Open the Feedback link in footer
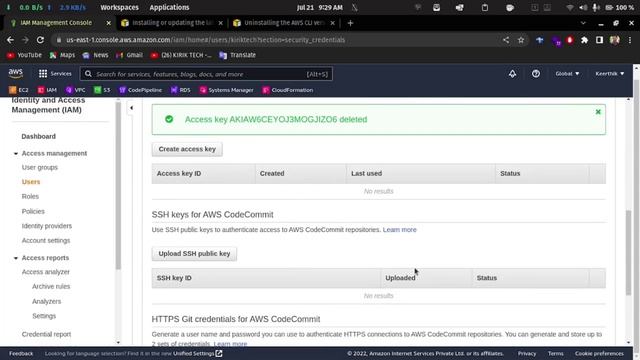The width and height of the screenshot is (640, 360). point(21,353)
